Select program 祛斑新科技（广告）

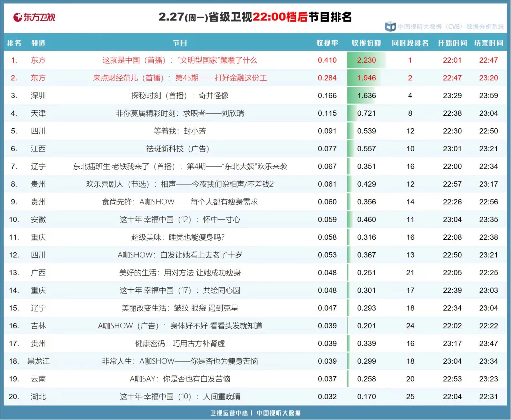[178, 149]
